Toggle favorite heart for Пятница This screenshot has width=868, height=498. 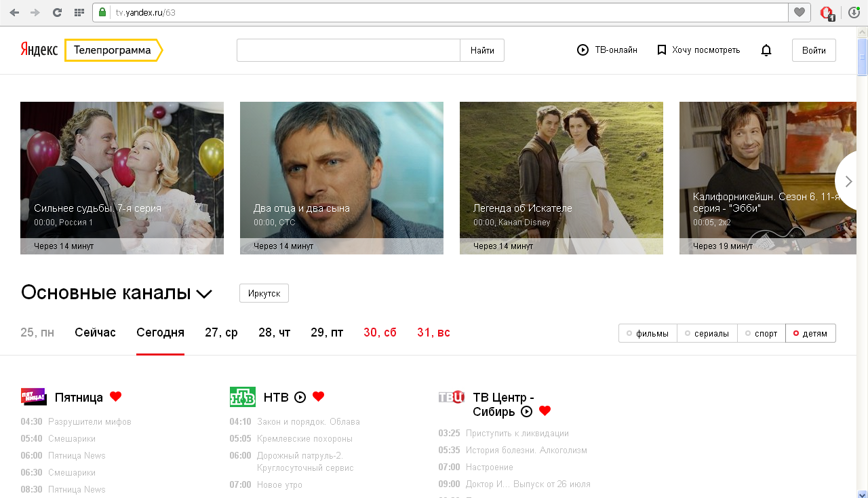point(115,396)
